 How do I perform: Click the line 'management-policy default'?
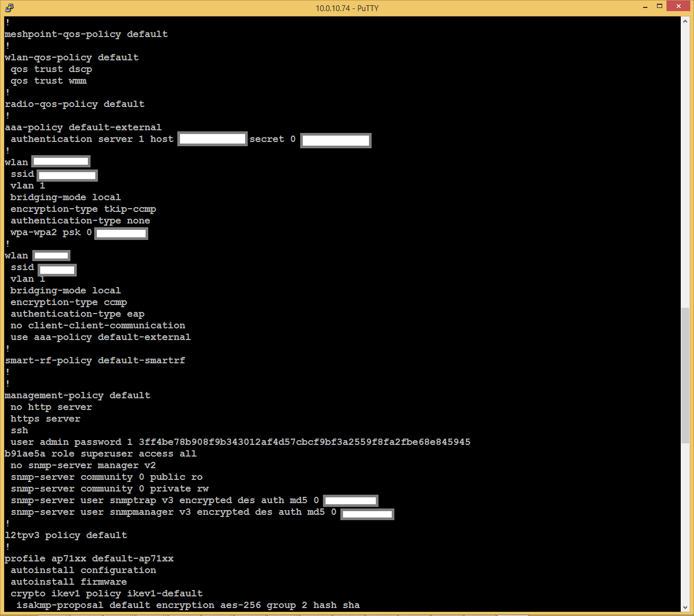(x=77, y=395)
